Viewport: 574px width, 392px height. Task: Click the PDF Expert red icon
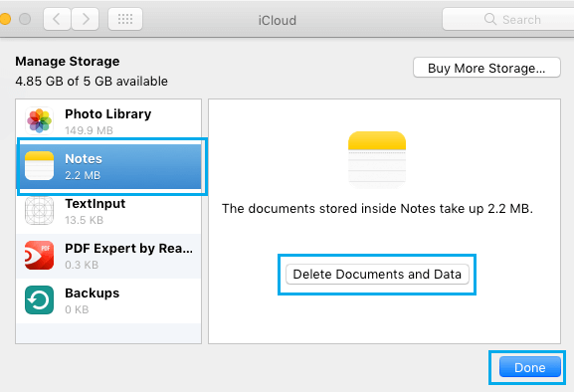click(39, 255)
